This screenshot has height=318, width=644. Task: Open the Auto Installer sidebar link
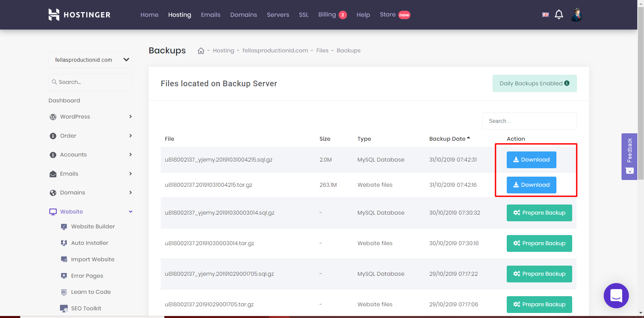[90, 243]
